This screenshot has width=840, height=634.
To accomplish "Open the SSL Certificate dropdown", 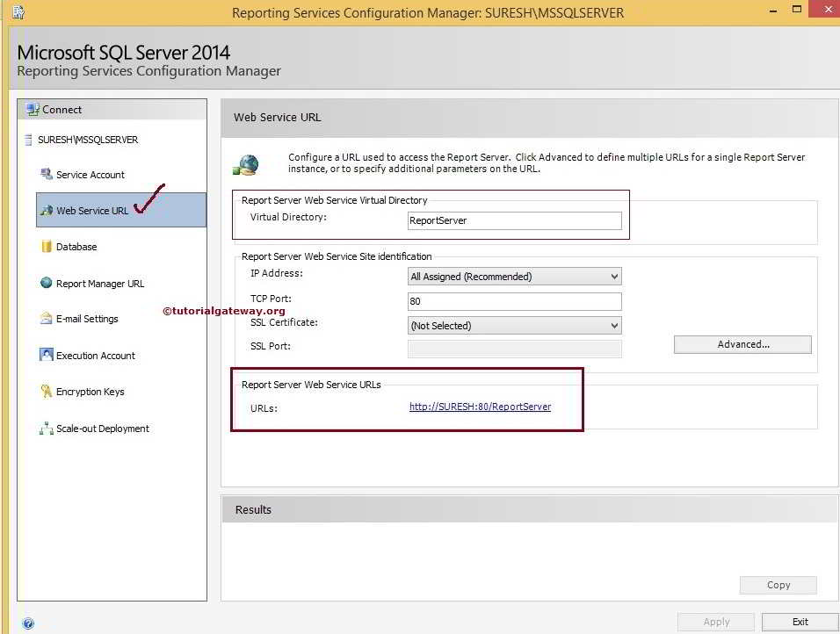I will [x=514, y=325].
